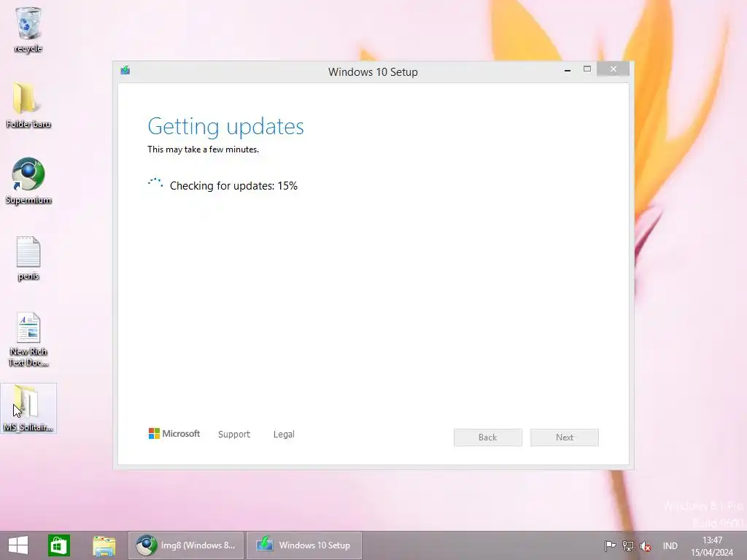747x560 pixels.
Task: Select the MS_Solitaire folder on the desktop
Action: click(28, 408)
